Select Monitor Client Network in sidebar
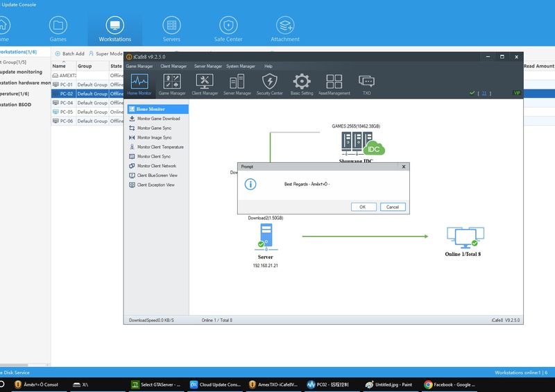The image size is (555, 392). [158, 166]
